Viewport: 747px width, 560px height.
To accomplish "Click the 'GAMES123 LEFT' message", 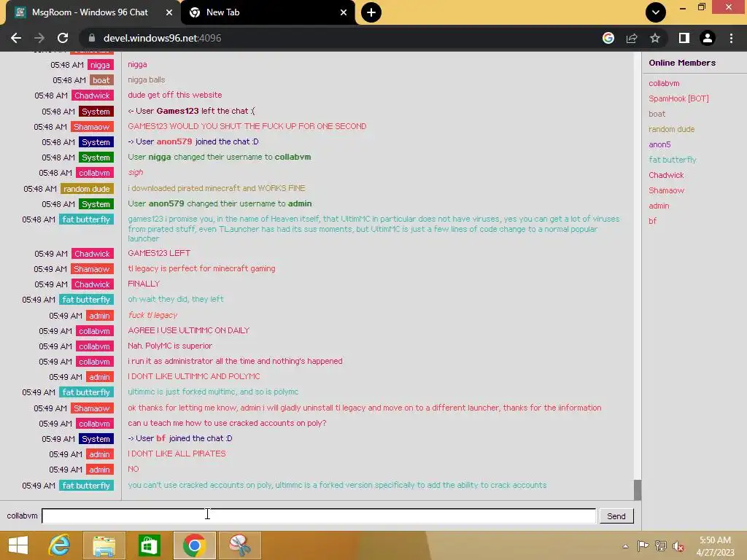I will point(158,253).
